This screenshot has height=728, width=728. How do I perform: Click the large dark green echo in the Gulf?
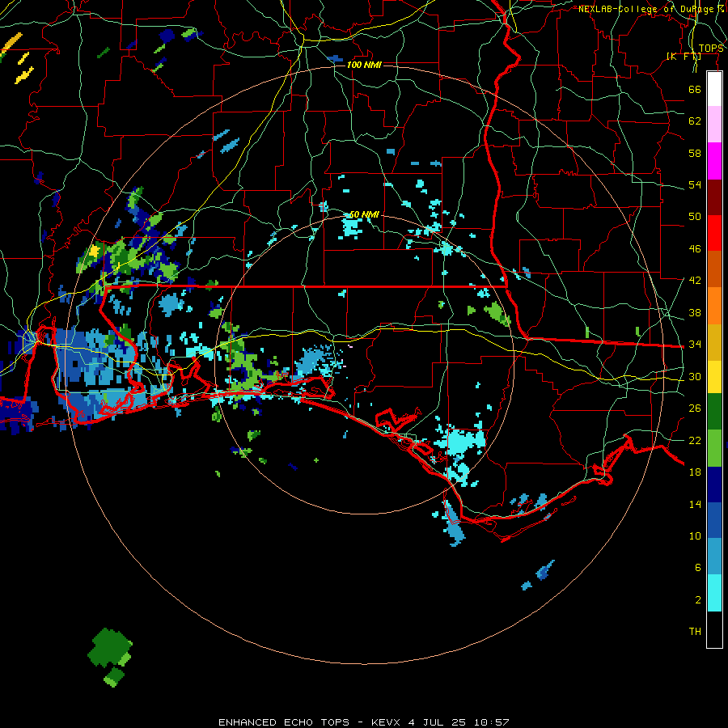(x=108, y=647)
